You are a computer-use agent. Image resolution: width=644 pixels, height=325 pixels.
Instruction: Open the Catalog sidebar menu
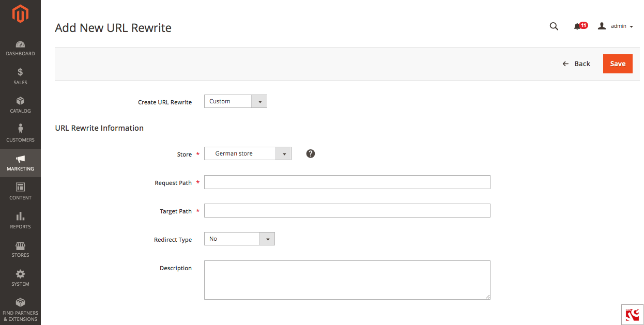click(x=20, y=105)
